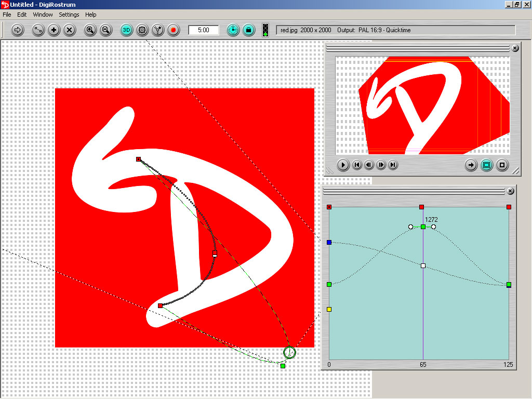Toggle the cyan safe-frame button in preview
Viewport: 532px width, 399px height.
pos(486,165)
